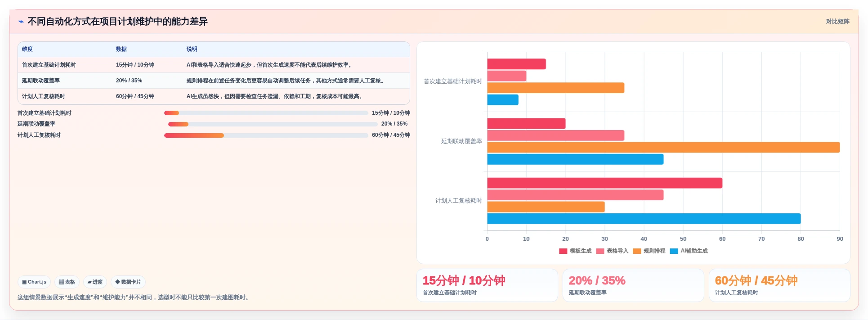Toggle 模板生成 legend color swatch

click(563, 251)
